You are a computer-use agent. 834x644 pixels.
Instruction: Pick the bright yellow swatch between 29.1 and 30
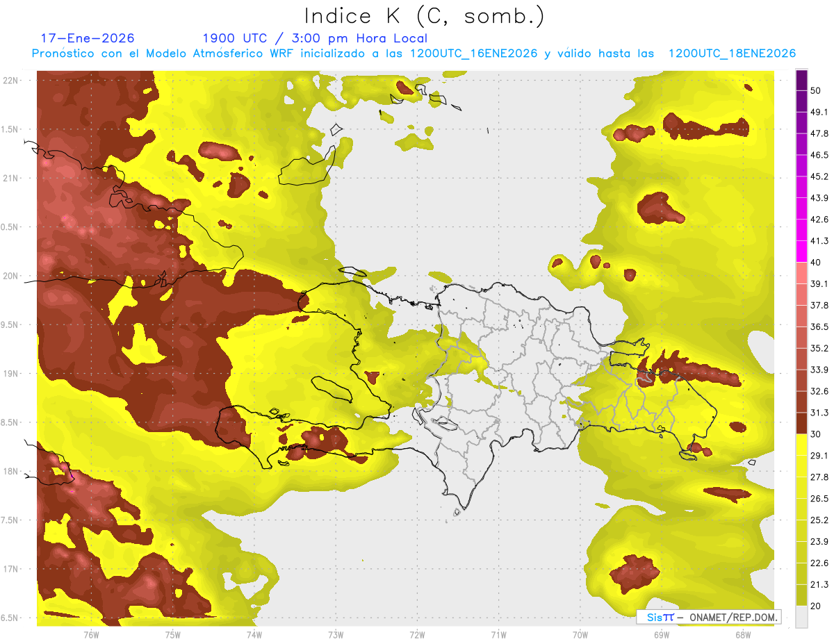(801, 445)
